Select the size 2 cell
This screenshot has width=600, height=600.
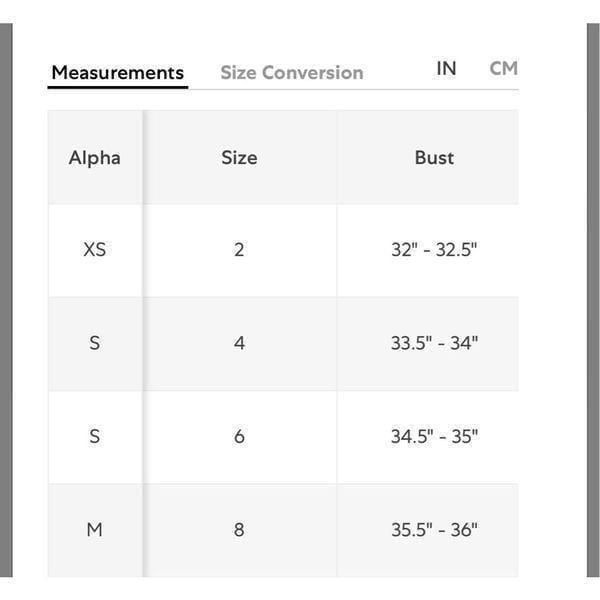(240, 250)
